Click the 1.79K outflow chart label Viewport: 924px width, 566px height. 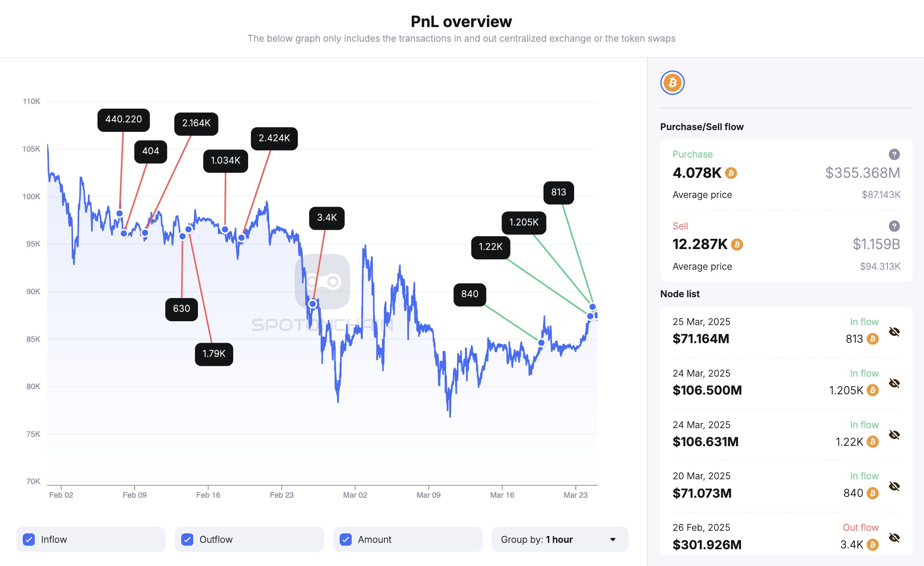pos(214,354)
